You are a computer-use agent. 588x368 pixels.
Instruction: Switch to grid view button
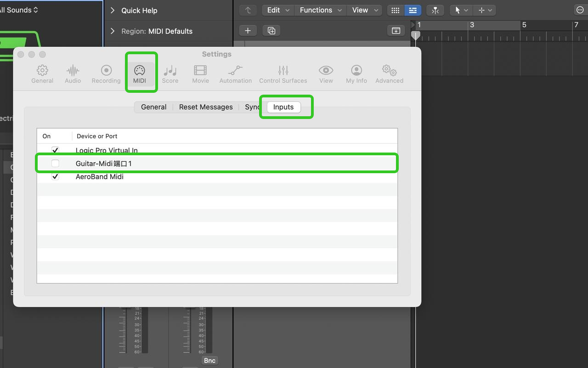pyautogui.click(x=395, y=10)
